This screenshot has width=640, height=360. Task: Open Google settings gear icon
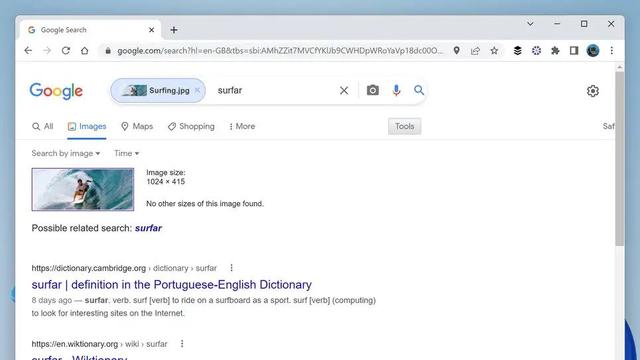593,91
